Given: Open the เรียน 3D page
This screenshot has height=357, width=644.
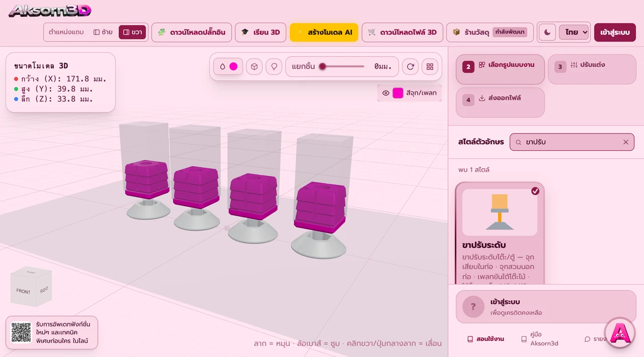Looking at the screenshot, I should pyautogui.click(x=261, y=32).
